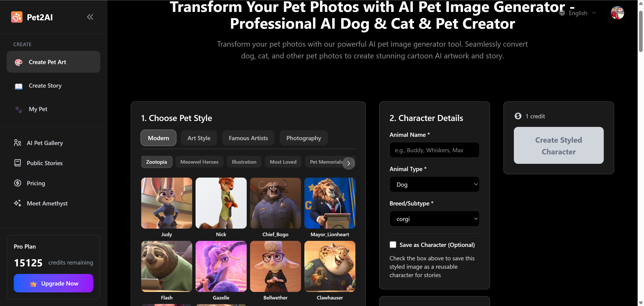Select the Zootopia style filter
Image resolution: width=644 pixels, height=306 pixels.
click(x=156, y=162)
